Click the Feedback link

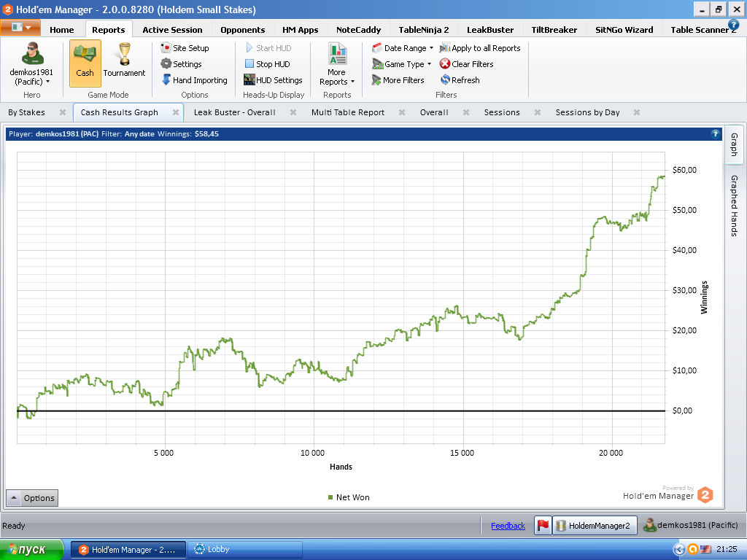pyautogui.click(x=508, y=526)
